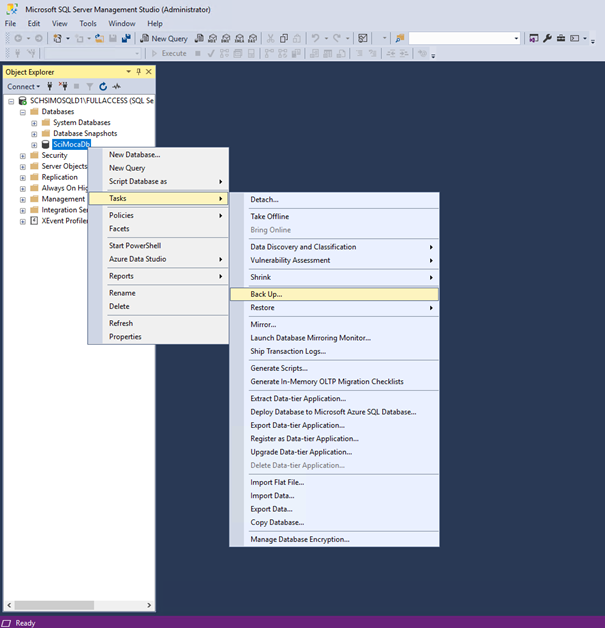The image size is (605, 628).
Task: Click the New Query toolbar button
Action: (x=164, y=38)
